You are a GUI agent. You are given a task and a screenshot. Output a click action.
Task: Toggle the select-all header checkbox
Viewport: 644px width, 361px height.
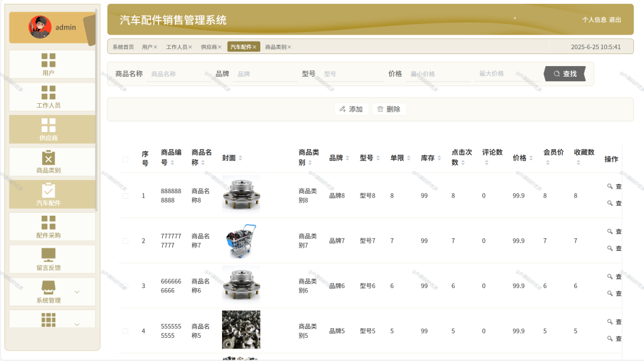point(125,159)
